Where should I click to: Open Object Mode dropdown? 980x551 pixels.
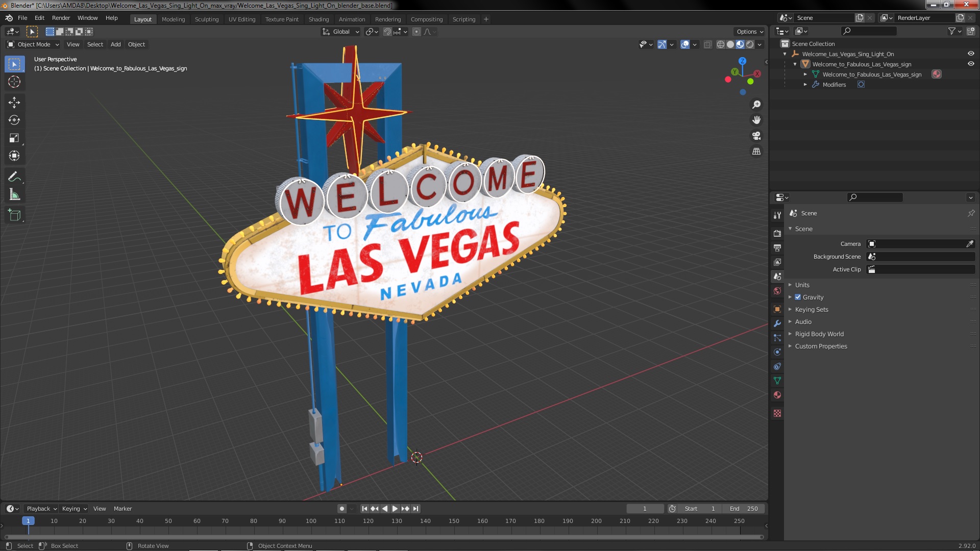[x=33, y=44]
